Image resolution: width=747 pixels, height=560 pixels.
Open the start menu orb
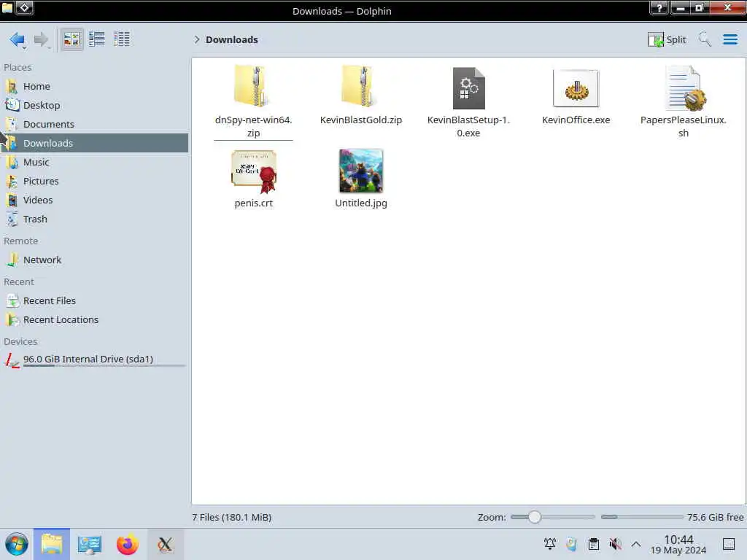17,544
